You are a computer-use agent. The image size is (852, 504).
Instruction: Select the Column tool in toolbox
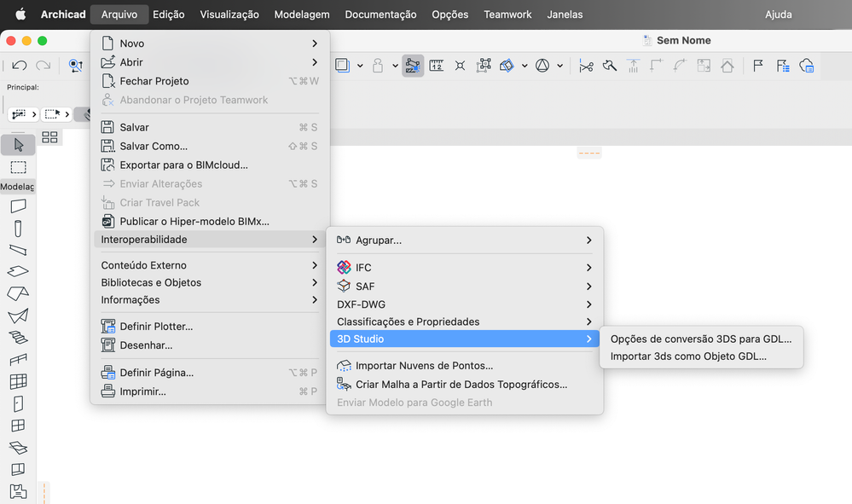tap(18, 229)
